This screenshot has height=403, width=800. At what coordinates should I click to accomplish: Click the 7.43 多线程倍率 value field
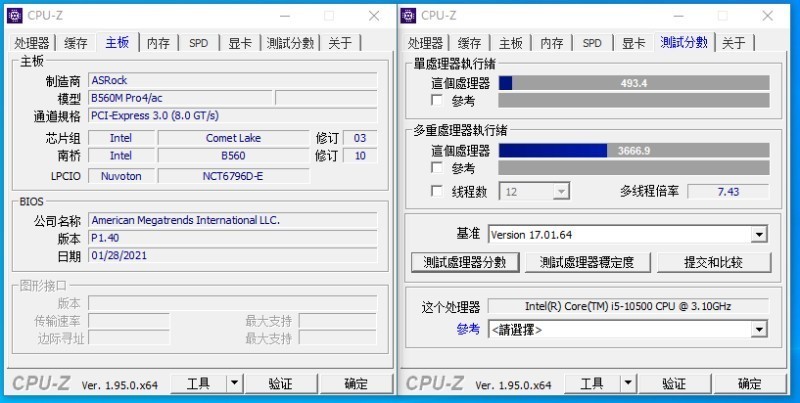[x=728, y=192]
